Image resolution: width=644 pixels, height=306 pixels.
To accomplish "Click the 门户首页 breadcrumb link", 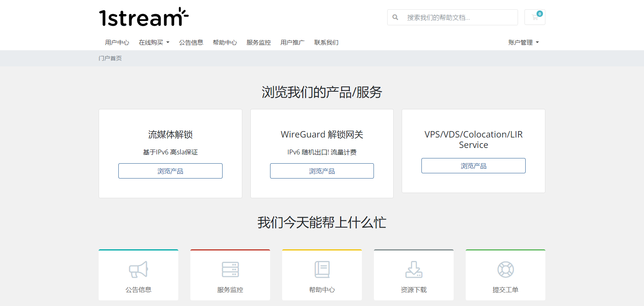I will 110,58.
